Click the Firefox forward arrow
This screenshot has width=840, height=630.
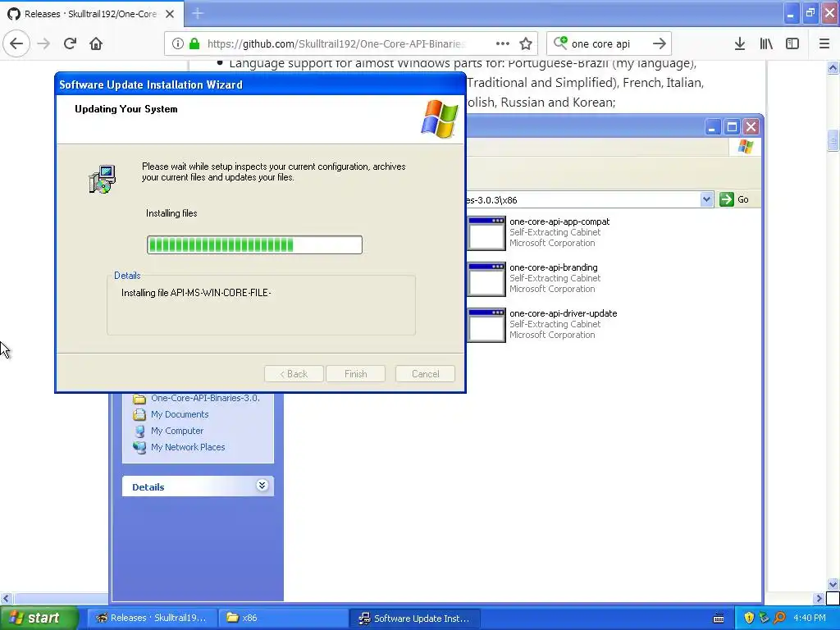tap(43, 43)
